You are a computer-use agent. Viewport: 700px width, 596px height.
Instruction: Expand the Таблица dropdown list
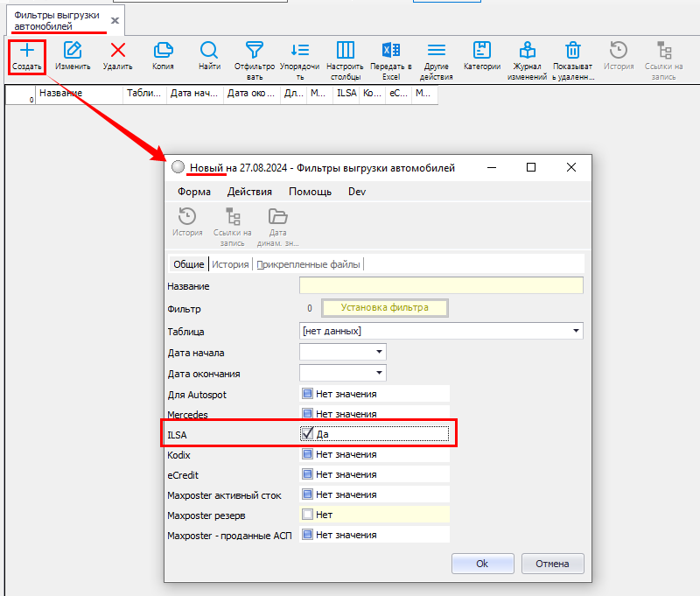[576, 331]
